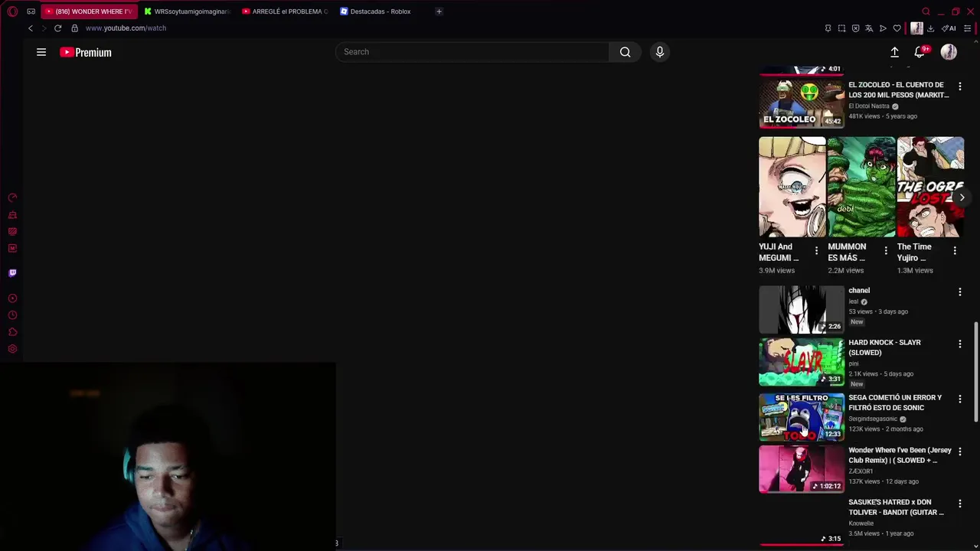Open Knowelle channel name

click(861, 523)
